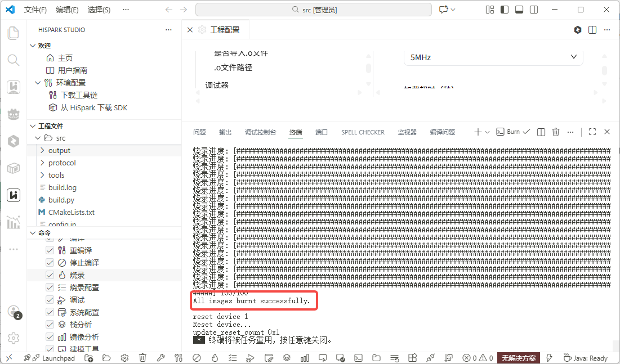The width and height of the screenshot is (620, 364).
Task: Open the HiSpark Studio activity bar icon
Action: (x=14, y=195)
